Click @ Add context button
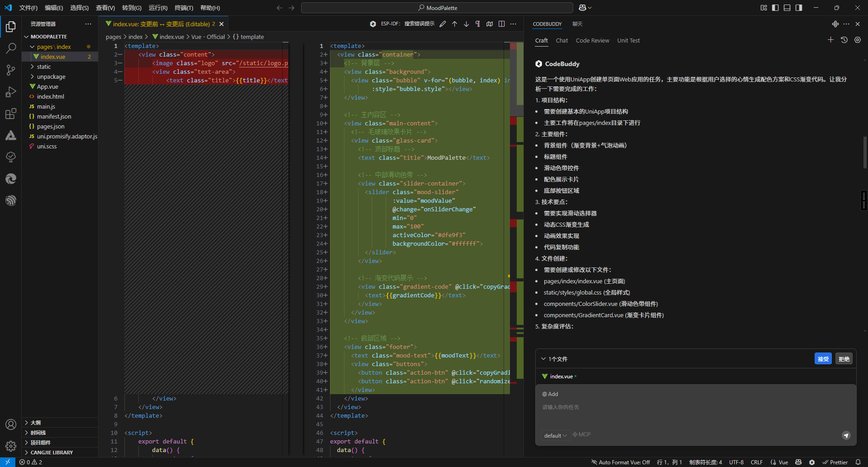 click(550, 394)
